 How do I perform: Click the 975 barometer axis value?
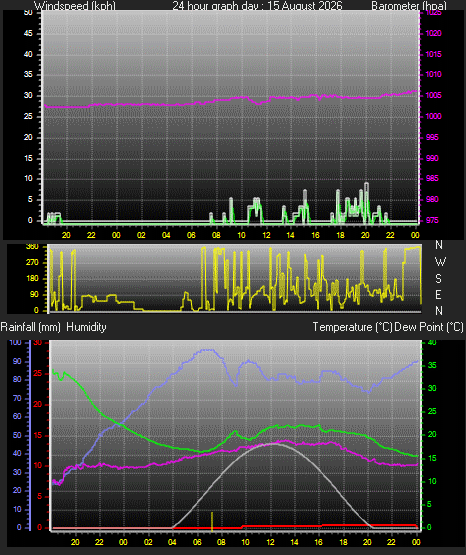[x=432, y=220]
